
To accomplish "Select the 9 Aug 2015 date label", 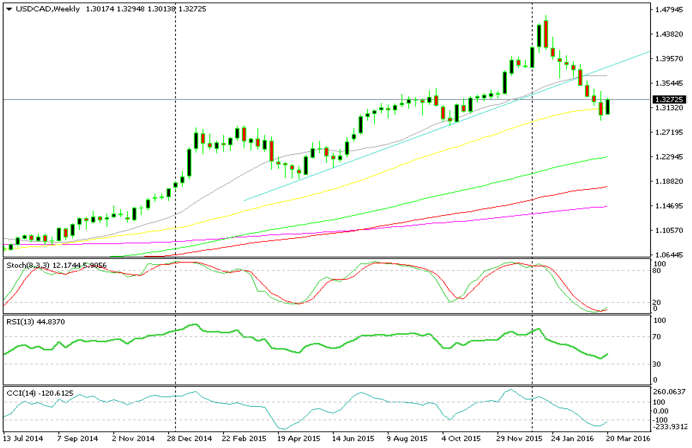I will coord(408,438).
